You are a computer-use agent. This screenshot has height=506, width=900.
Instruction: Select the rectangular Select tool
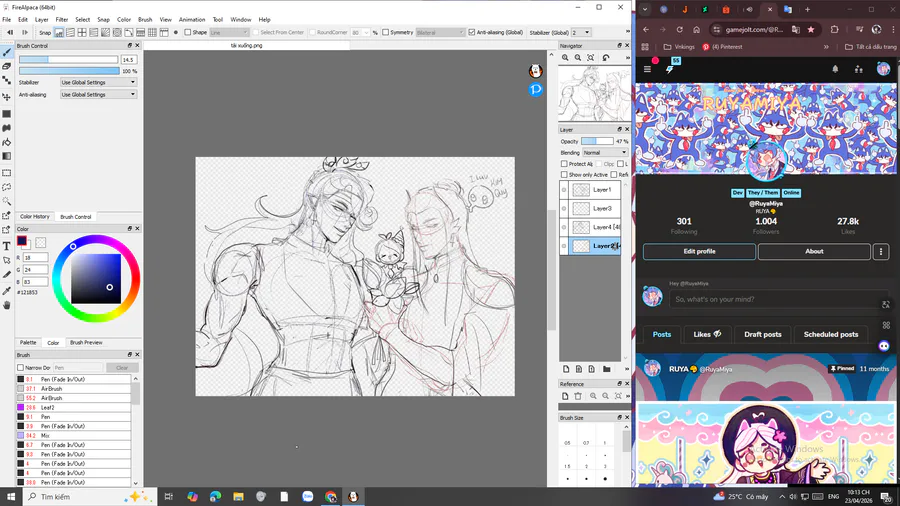[x=6, y=173]
